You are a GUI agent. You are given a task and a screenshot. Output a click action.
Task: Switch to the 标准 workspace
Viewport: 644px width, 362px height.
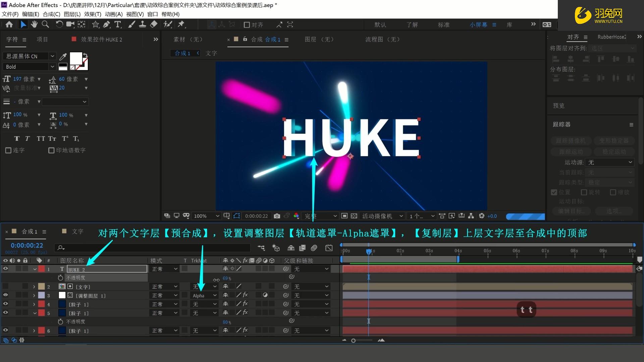[x=443, y=25]
